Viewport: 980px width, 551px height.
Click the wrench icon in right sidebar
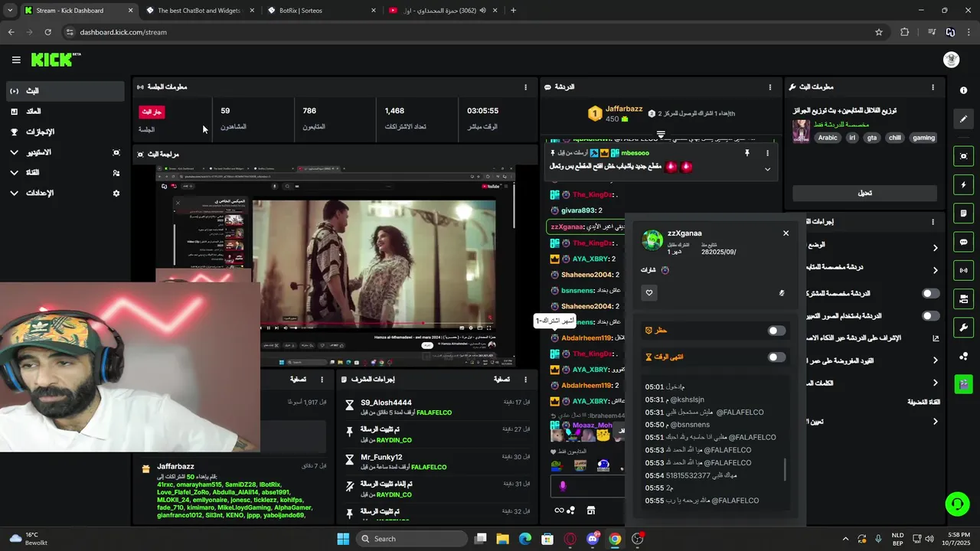click(963, 328)
